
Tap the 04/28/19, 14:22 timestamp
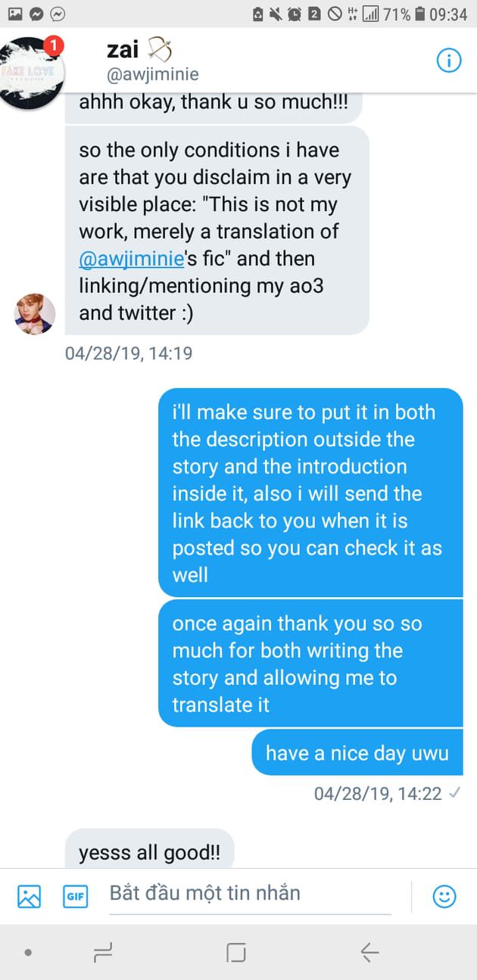(377, 793)
